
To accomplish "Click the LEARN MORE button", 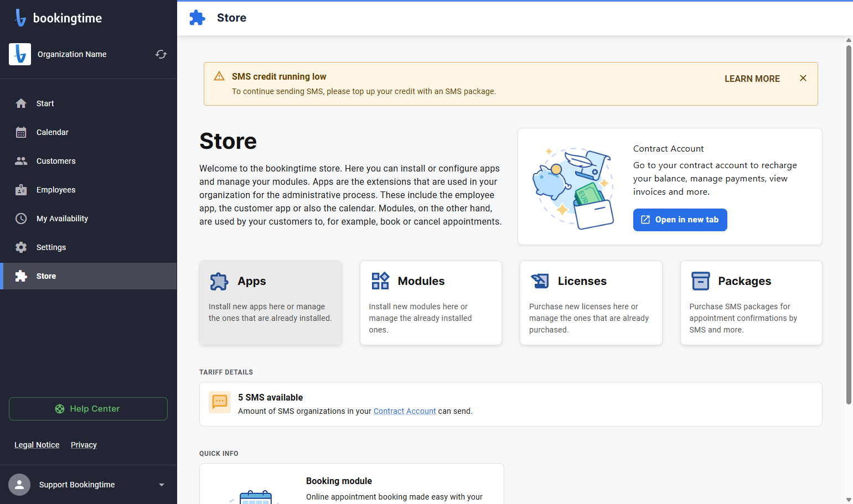I will pos(752,79).
